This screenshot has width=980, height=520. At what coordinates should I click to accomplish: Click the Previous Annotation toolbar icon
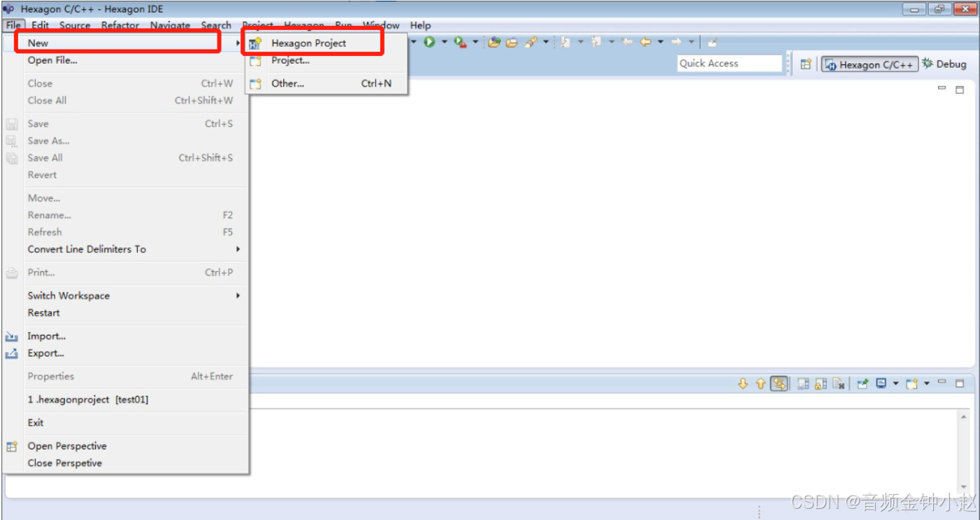click(596, 42)
